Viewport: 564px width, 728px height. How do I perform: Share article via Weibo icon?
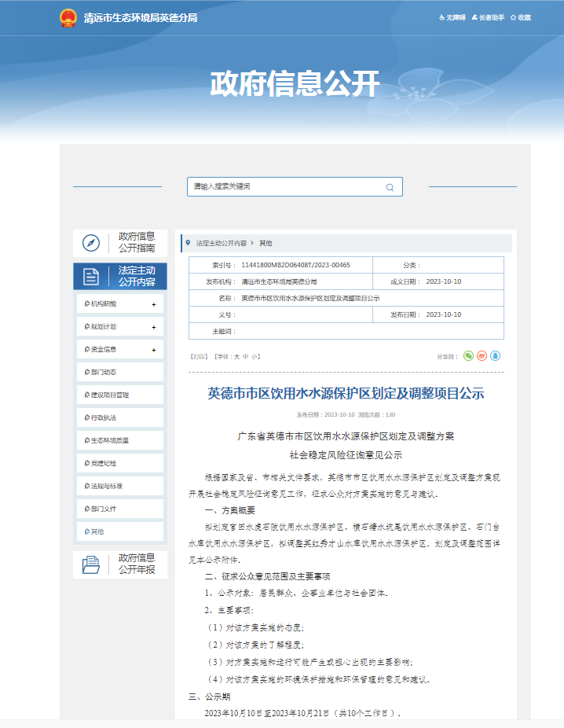click(482, 355)
